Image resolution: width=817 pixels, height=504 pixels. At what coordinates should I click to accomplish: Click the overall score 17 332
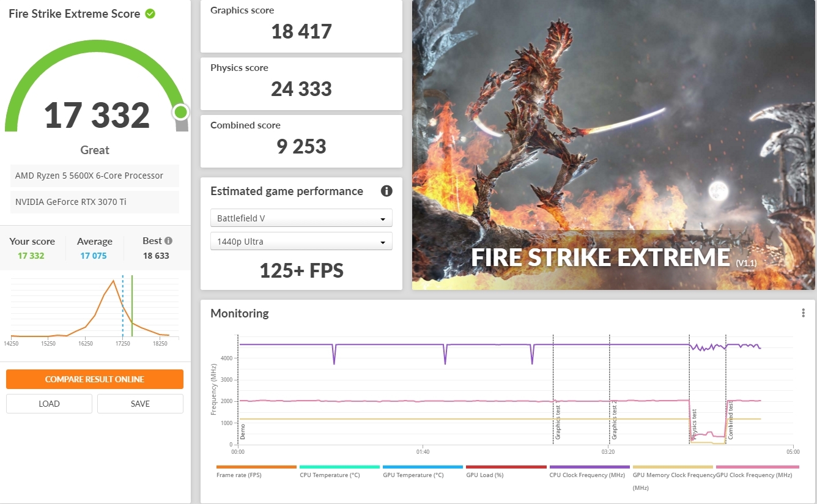97,115
